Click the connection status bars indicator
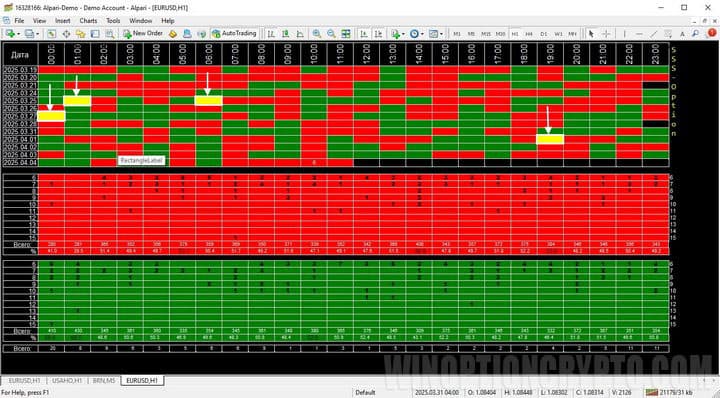This screenshot has height=398, width=720. pyautogui.click(x=652, y=392)
